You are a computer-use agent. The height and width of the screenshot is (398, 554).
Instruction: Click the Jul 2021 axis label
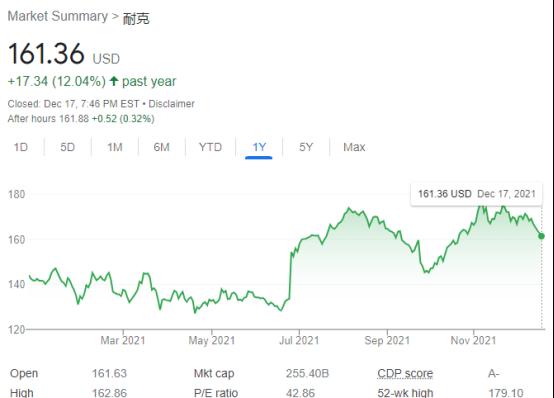pos(299,340)
